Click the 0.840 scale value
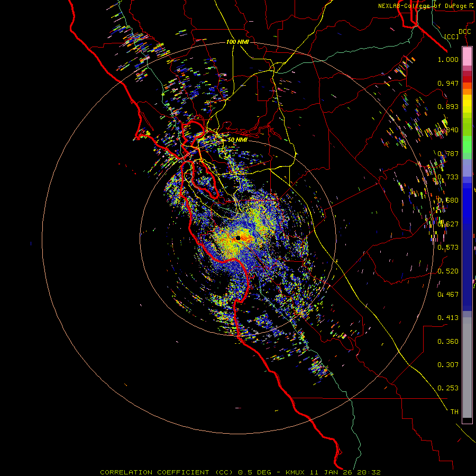Viewport: 476px width, 476px height. coord(448,130)
